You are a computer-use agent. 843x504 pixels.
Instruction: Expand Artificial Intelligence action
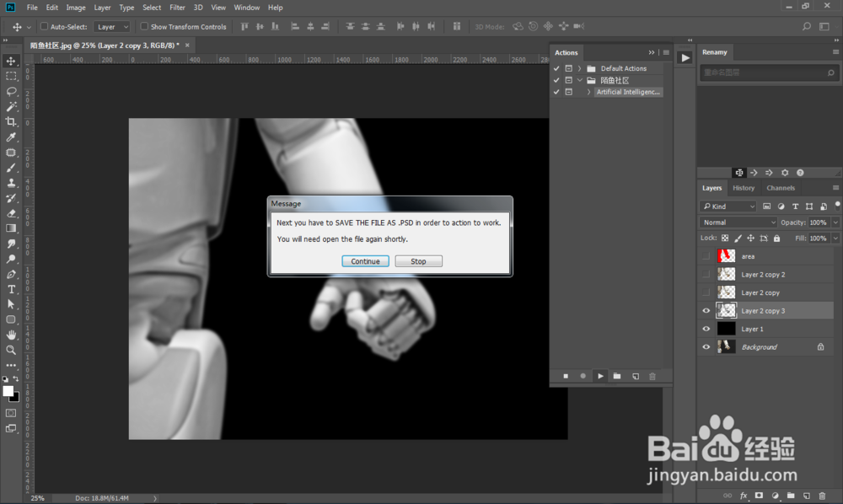[588, 92]
